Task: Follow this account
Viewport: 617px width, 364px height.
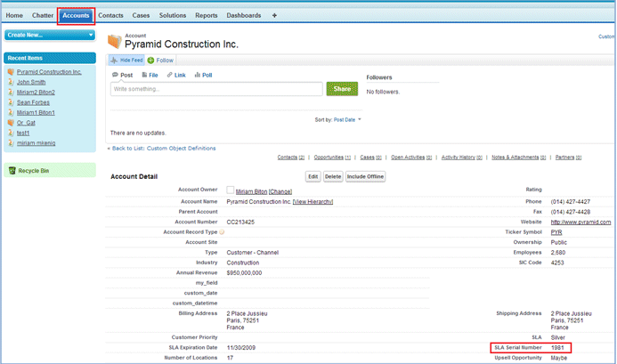Action: [x=165, y=61]
